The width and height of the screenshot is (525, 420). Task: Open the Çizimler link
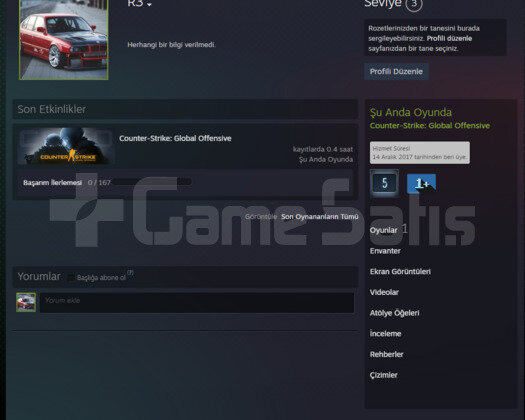(383, 375)
